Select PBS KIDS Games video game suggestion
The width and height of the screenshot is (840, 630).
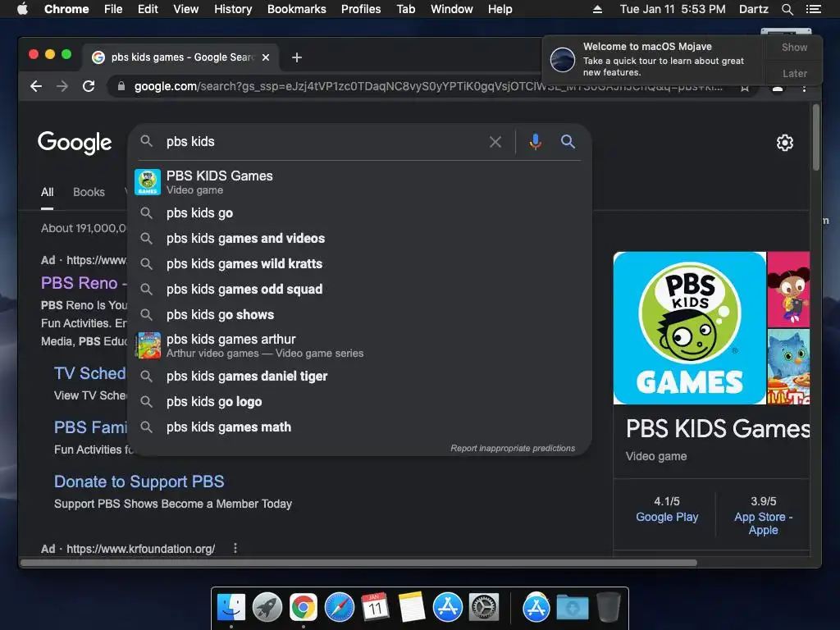pos(359,182)
